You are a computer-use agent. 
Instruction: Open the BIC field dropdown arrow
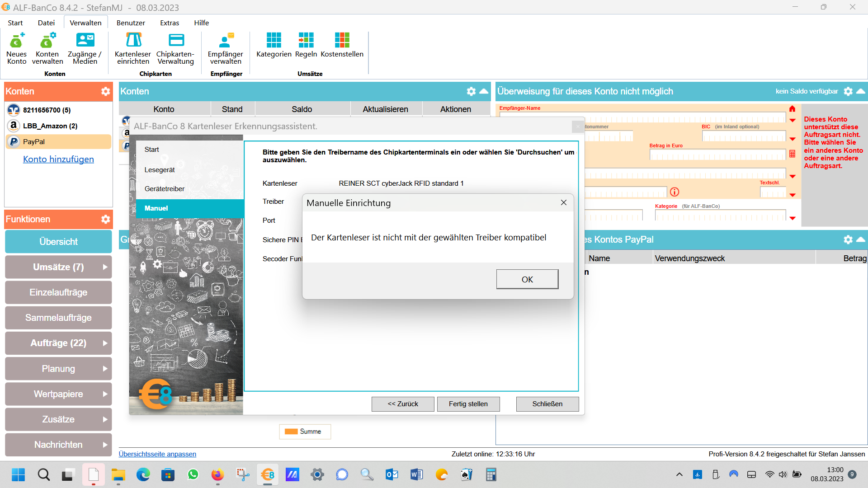[793, 139]
